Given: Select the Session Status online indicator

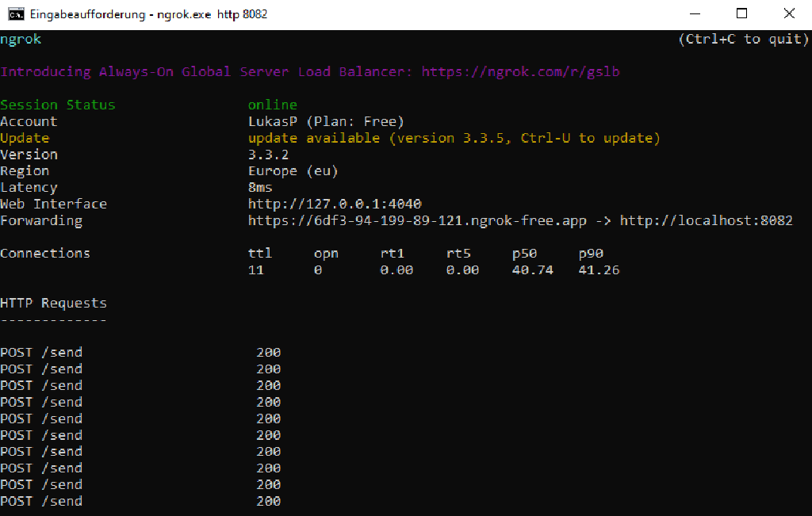Looking at the screenshot, I should [272, 104].
